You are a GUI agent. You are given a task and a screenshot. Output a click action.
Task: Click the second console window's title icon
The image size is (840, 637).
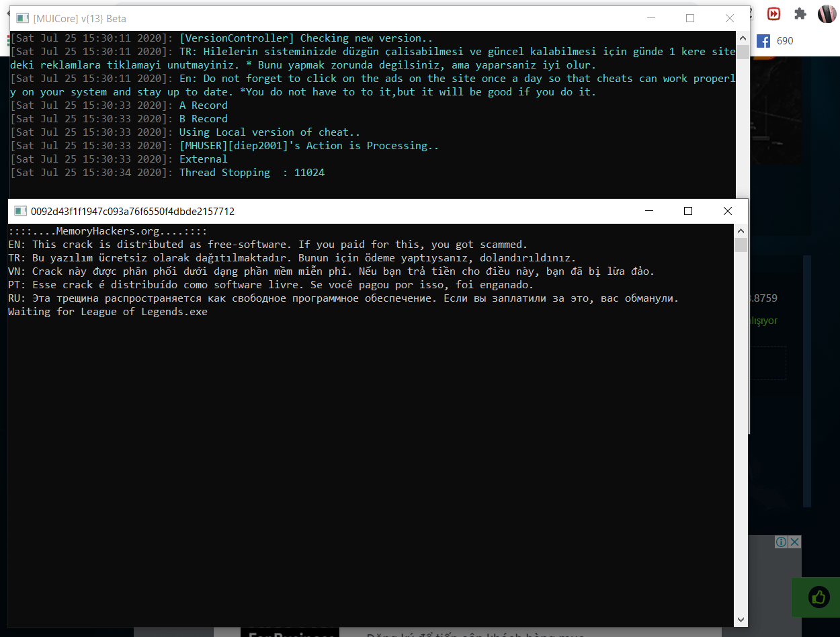pyautogui.click(x=20, y=211)
